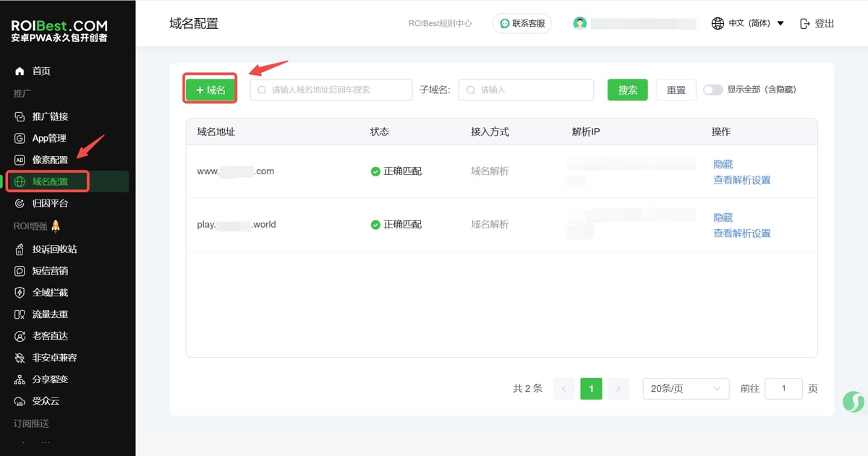Viewport: 868px width, 456px height.
Task: Click the domain address search field
Action: 331,90
